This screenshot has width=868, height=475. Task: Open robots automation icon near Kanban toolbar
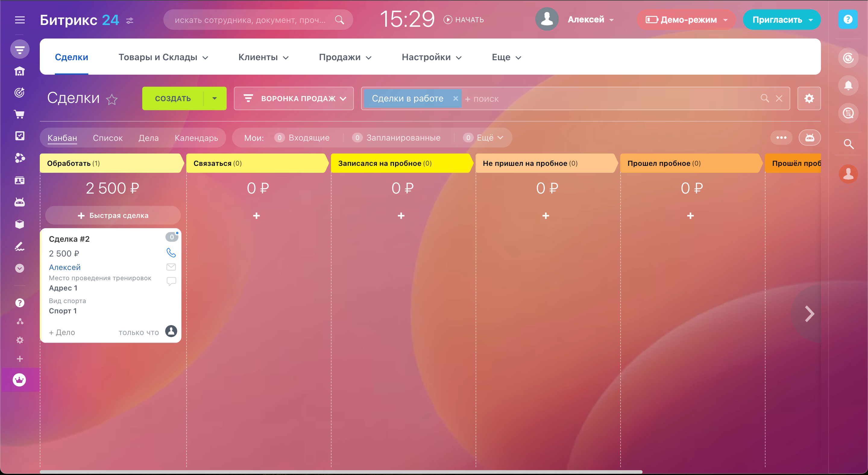click(x=809, y=138)
